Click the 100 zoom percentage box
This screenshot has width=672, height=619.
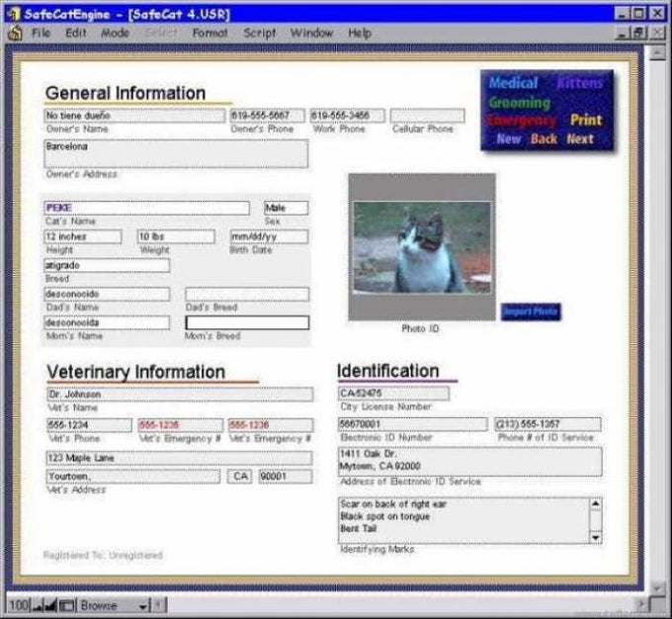click(19, 605)
